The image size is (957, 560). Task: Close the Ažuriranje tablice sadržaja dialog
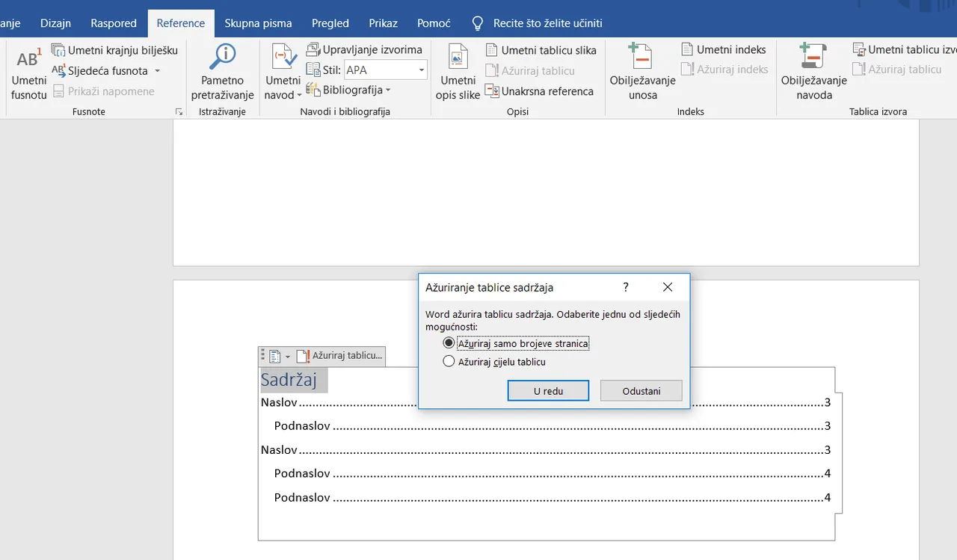click(668, 287)
